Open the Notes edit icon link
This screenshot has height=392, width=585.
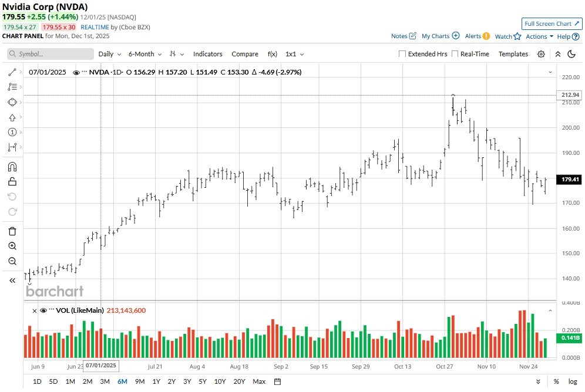pyautogui.click(x=404, y=36)
